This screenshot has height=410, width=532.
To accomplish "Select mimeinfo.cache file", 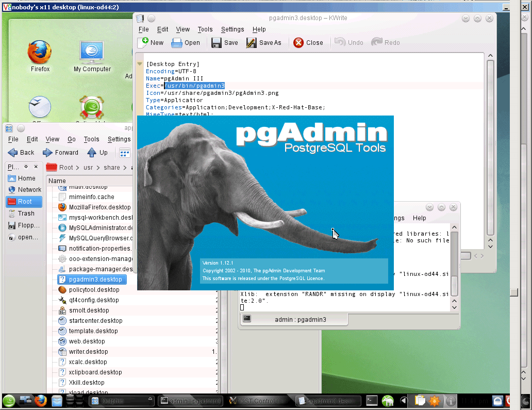I will point(92,197).
